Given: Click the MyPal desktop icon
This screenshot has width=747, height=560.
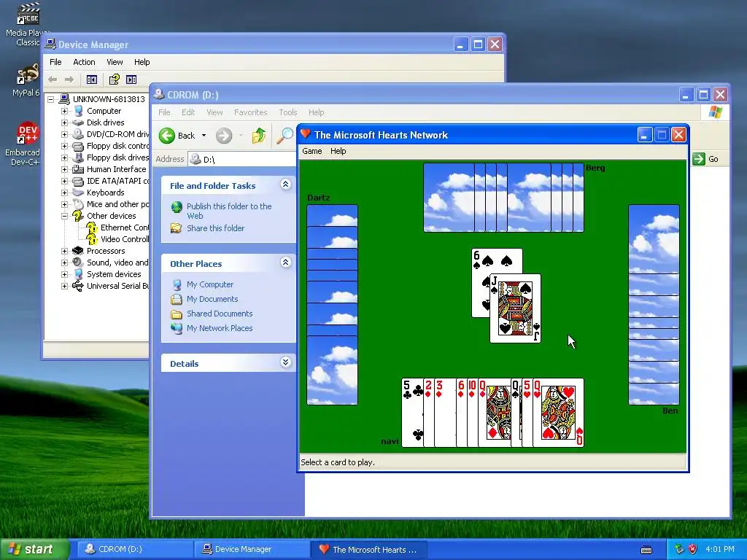Looking at the screenshot, I should click(x=26, y=81).
